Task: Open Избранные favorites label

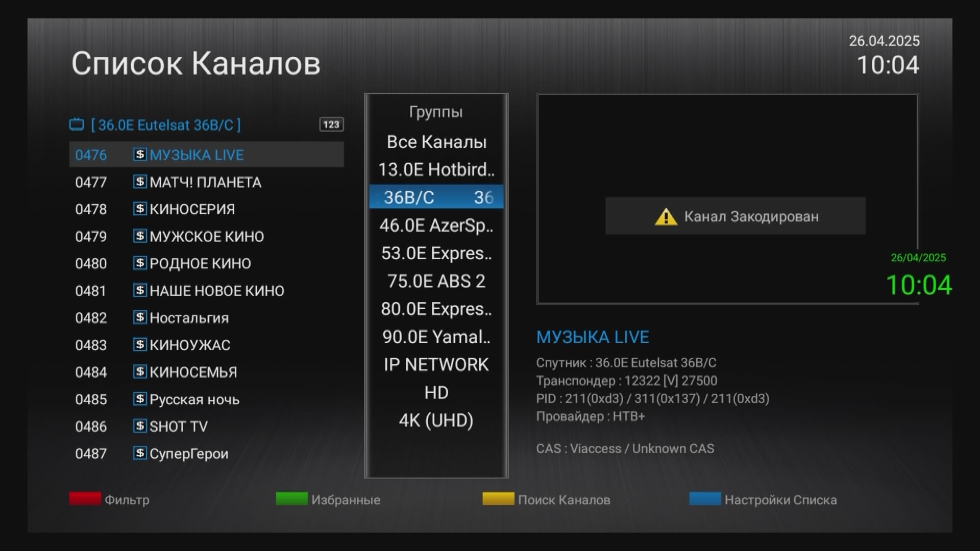Action: click(x=346, y=499)
